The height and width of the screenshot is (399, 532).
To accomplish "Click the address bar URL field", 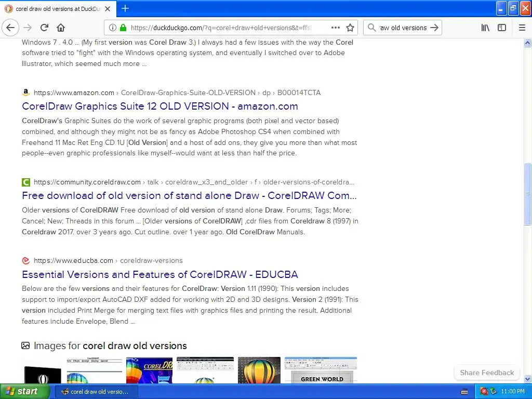I will point(220,28).
